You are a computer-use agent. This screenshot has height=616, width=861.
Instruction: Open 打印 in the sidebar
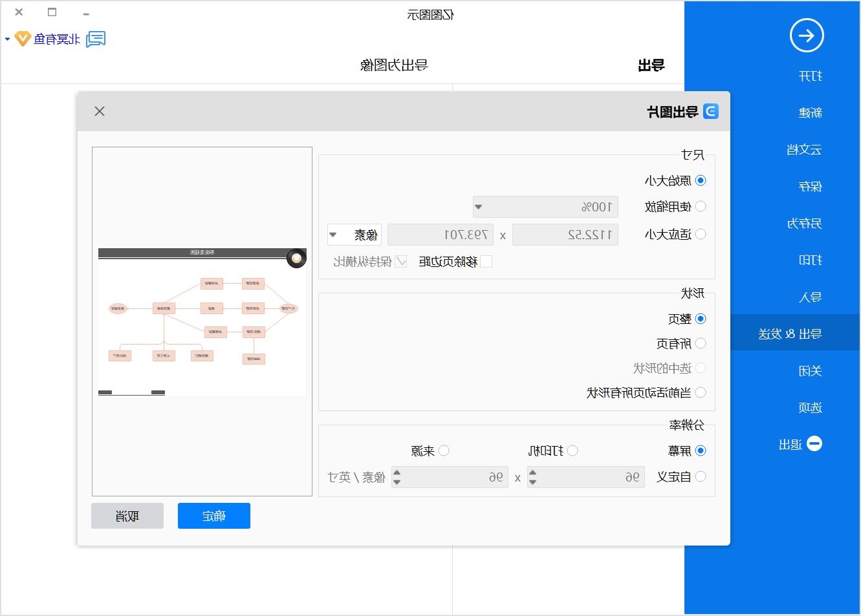pyautogui.click(x=811, y=260)
